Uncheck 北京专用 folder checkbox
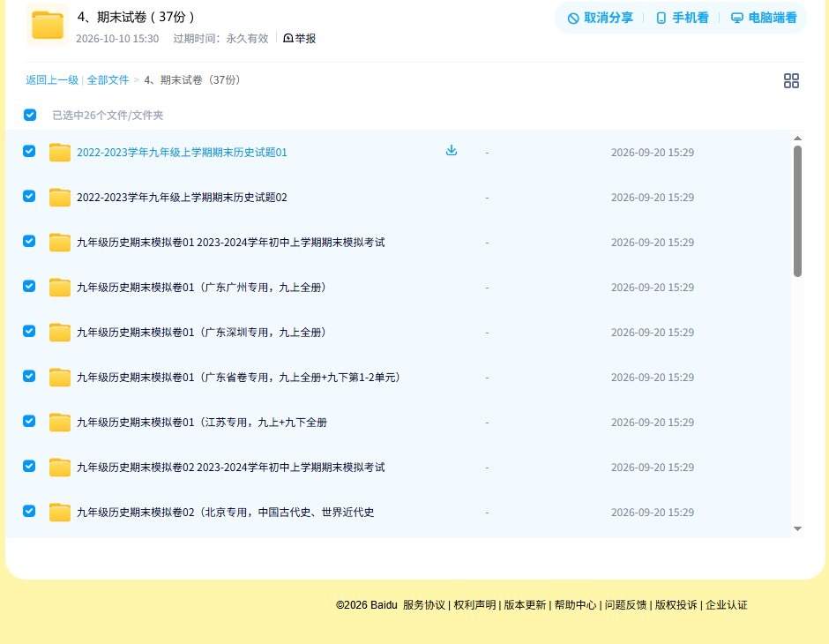The width and height of the screenshot is (829, 644). pos(30,511)
